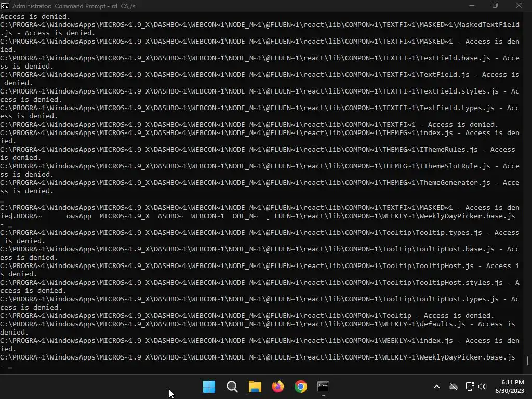The image size is (532, 399).
Task: Click the TooltipHost.types.js path line
Action: click(x=260, y=299)
